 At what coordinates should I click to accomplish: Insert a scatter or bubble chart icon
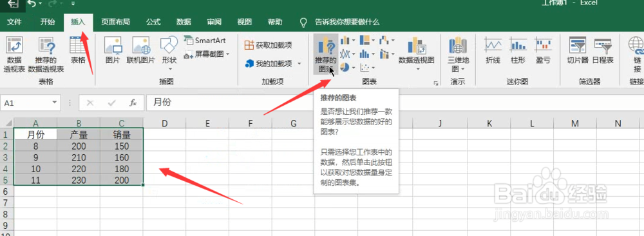click(365, 67)
